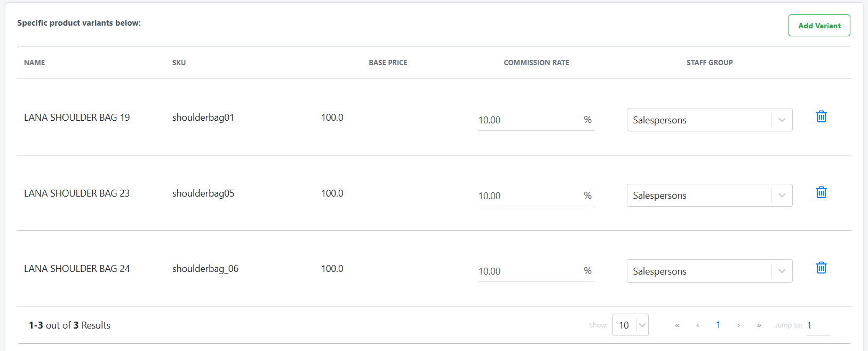Viewport: 868px width, 351px height.
Task: Sort by the SKU column header
Action: [179, 63]
